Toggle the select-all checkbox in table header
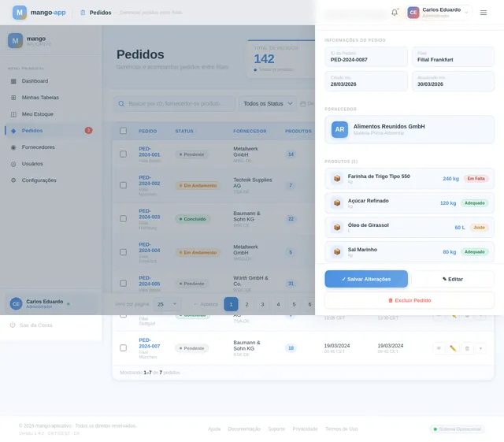The image size is (504, 442). [x=123, y=131]
